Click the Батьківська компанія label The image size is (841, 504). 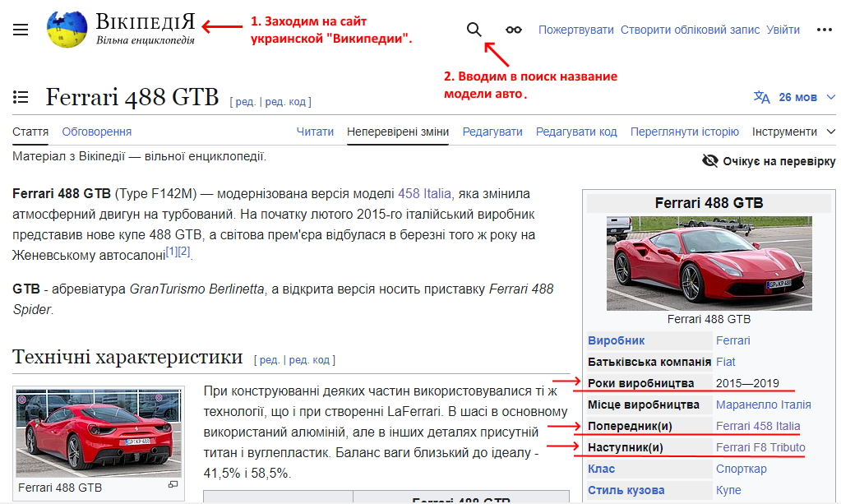click(x=649, y=362)
